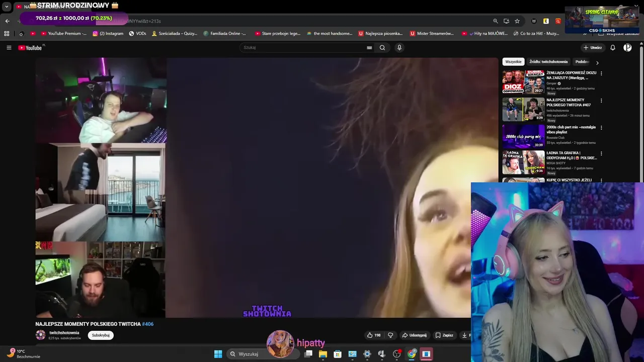Viewport: 644px width, 362px height.
Task: Select the Źródło: twitchshotownia filter chip
Action: pos(548,62)
